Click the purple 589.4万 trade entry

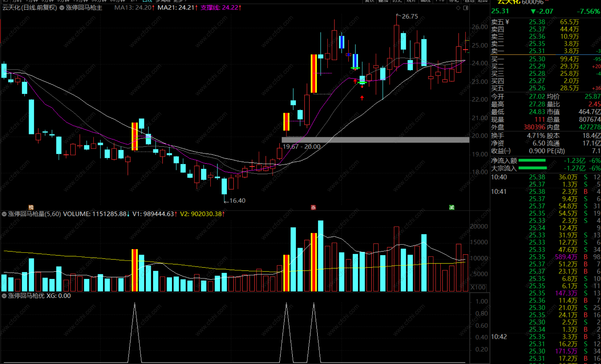pyautogui.click(x=566, y=257)
